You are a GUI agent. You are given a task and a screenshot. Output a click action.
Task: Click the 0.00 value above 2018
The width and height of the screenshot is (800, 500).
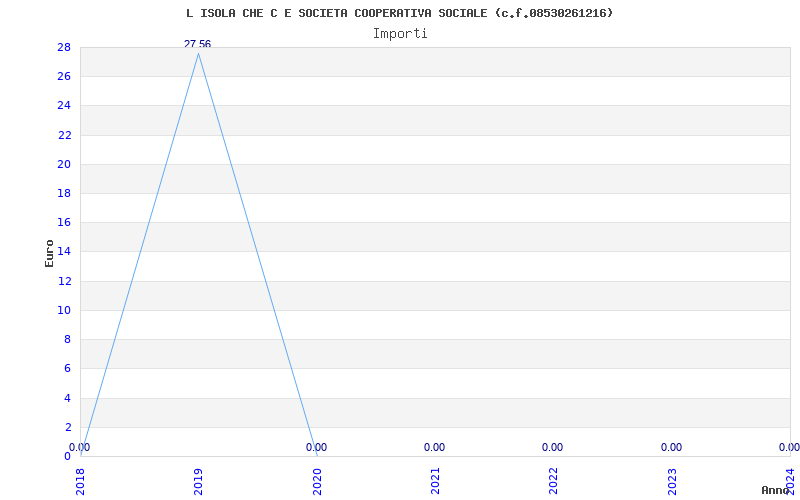pyautogui.click(x=80, y=447)
